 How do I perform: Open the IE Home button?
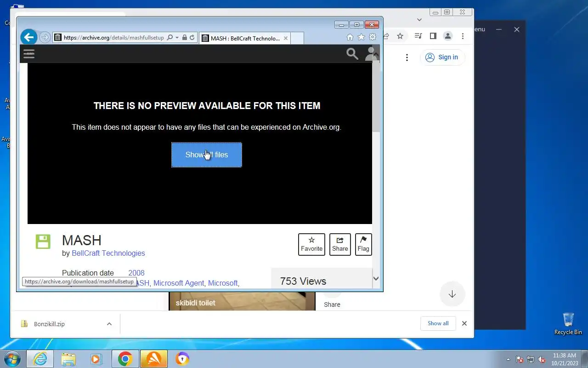point(350,37)
